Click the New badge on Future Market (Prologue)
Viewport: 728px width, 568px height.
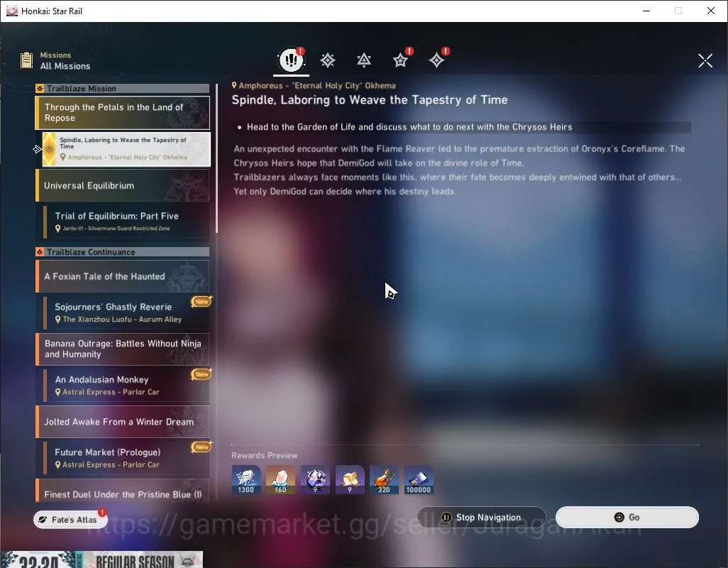[202, 447]
